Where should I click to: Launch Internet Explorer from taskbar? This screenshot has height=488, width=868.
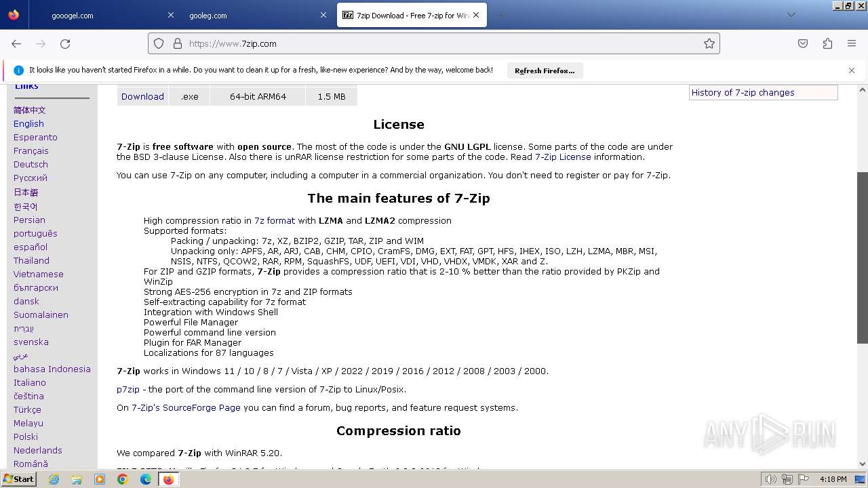[x=54, y=479]
